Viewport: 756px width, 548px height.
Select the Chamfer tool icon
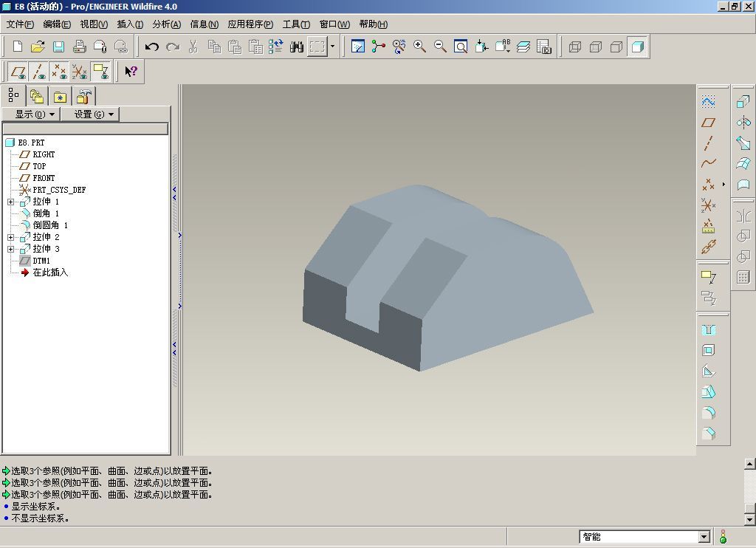[708, 434]
